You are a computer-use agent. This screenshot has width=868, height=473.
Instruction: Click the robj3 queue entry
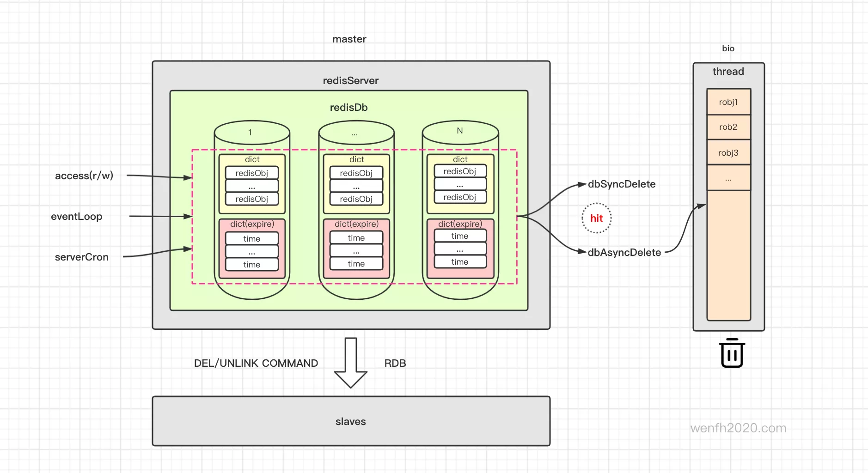[728, 153]
